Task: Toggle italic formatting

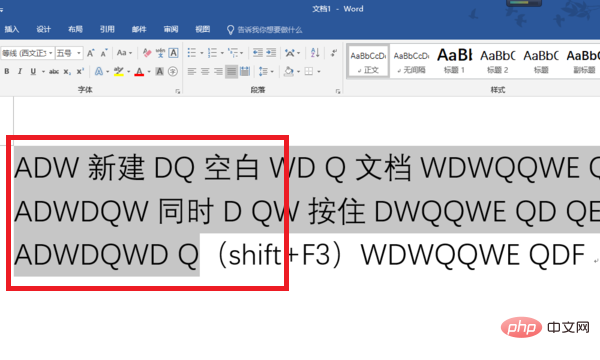Action: click(20, 72)
